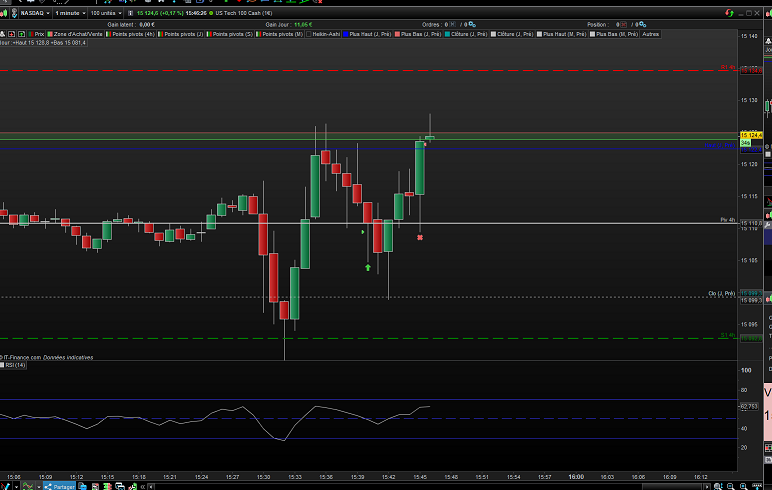Select the white Clôture (J, Pré) indicator
Image resolution: width=772 pixels, height=490 pixels.
coord(512,34)
